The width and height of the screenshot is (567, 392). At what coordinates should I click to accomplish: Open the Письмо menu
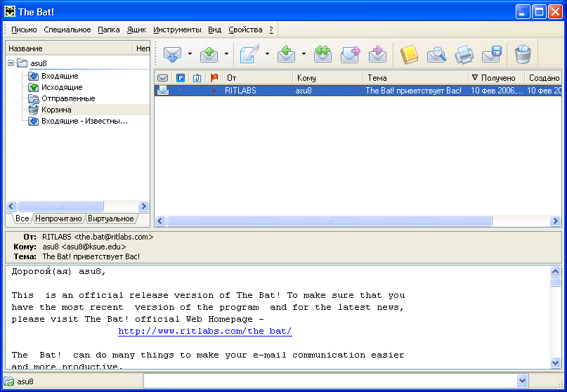coord(24,30)
